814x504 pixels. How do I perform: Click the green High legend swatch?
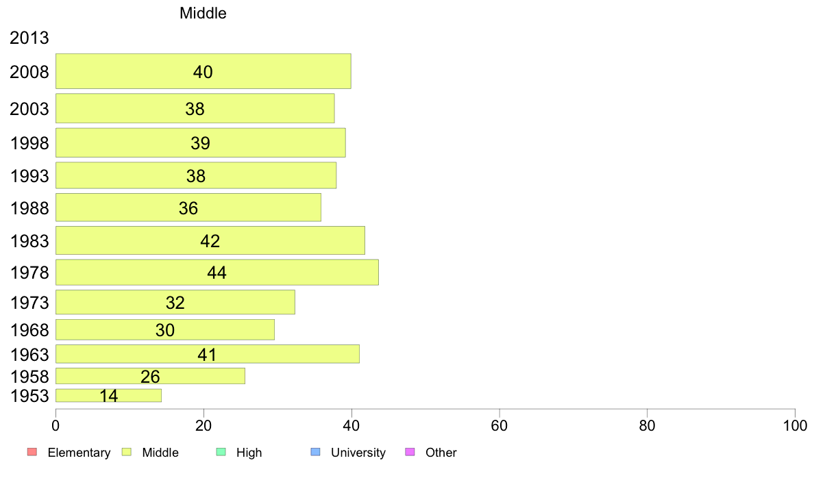pos(221,452)
